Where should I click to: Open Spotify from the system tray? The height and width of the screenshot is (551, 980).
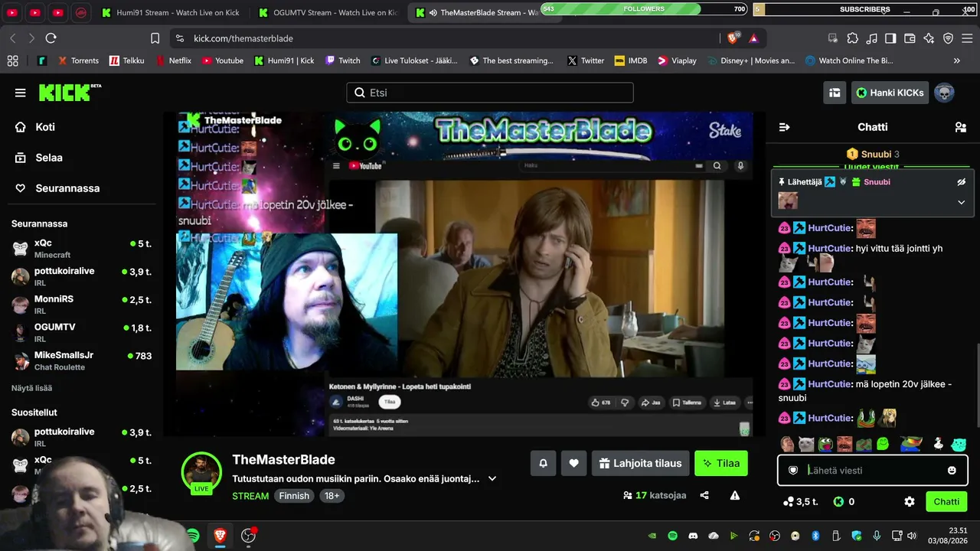672,536
